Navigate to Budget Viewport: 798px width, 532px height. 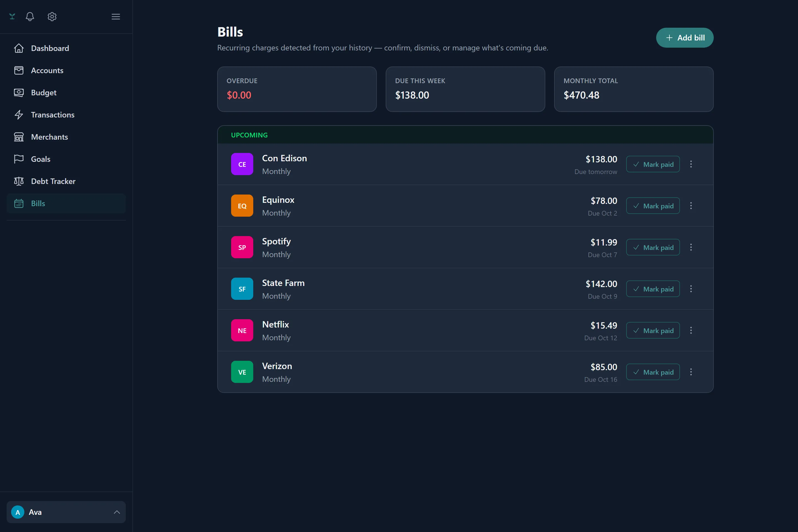(x=66, y=93)
